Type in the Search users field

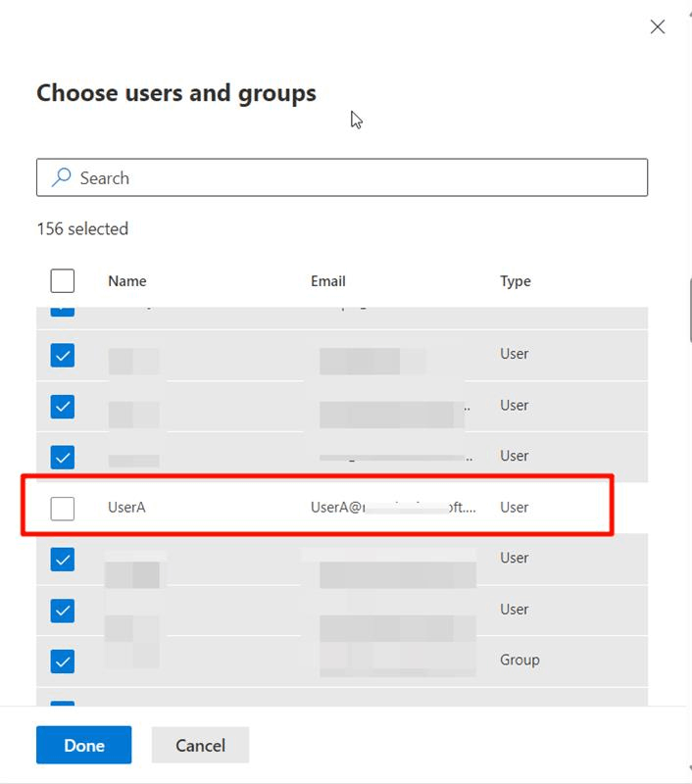tap(353, 177)
